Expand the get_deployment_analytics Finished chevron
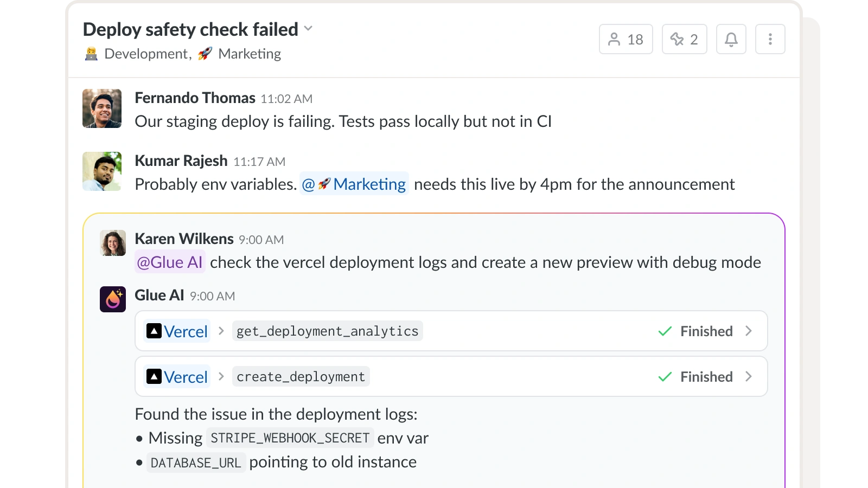The height and width of the screenshot is (488, 868). [x=749, y=331]
